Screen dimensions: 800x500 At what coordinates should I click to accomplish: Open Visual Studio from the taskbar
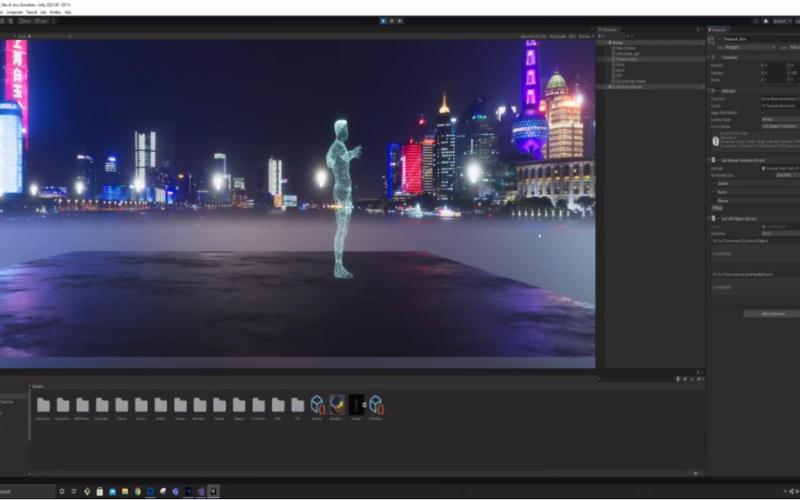(x=200, y=491)
